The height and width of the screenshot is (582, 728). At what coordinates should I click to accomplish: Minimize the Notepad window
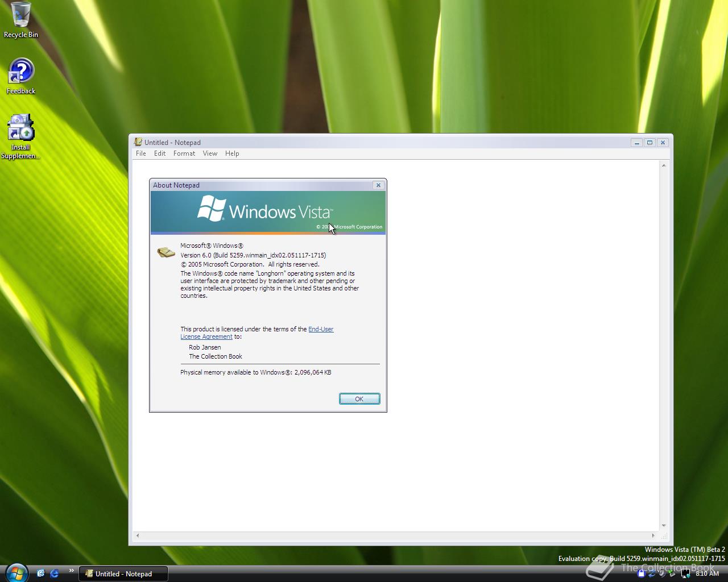click(637, 143)
